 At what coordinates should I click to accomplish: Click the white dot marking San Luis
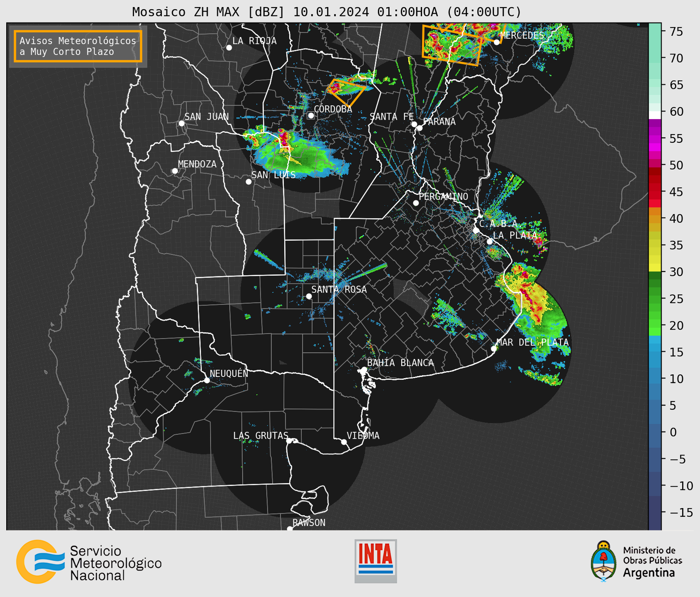[x=249, y=182]
